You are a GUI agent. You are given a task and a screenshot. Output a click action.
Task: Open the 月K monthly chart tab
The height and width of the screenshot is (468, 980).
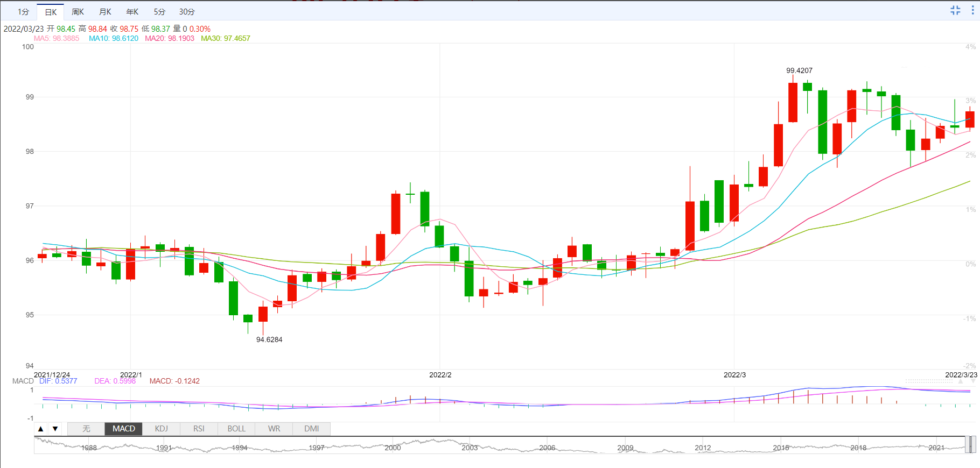(106, 12)
